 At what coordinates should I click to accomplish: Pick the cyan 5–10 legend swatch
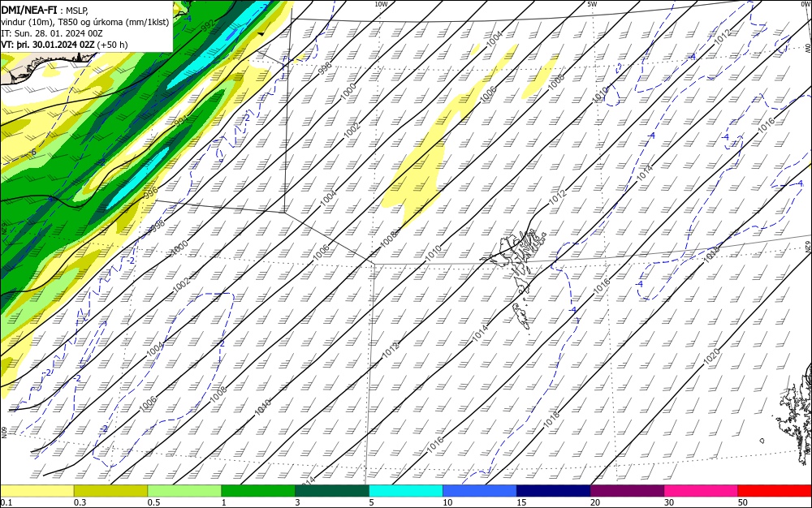point(406,491)
